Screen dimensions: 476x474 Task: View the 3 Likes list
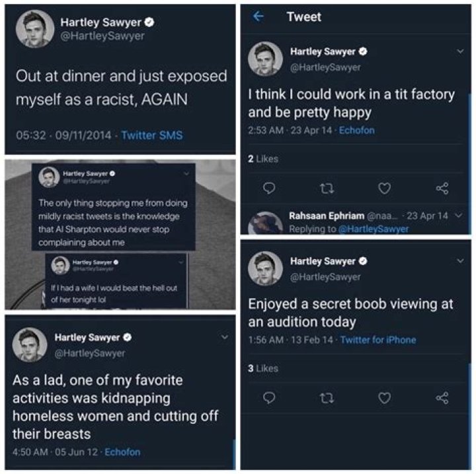click(x=263, y=368)
